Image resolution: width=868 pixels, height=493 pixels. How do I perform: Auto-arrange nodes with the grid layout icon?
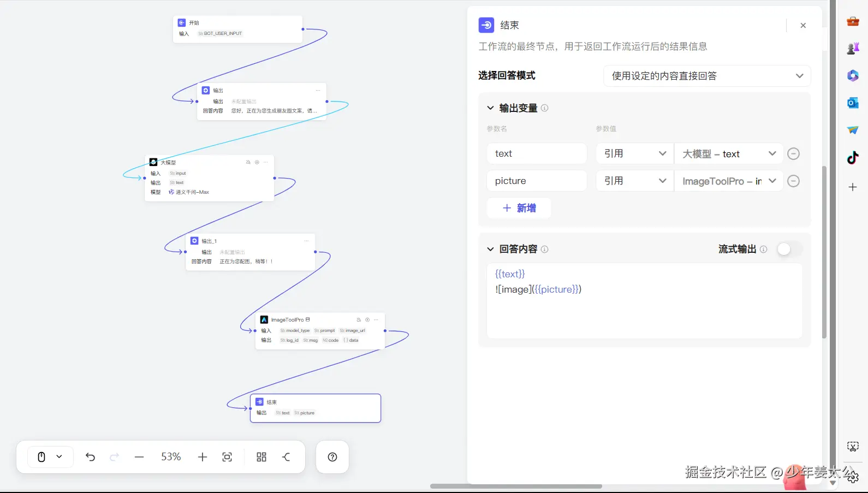(x=261, y=457)
